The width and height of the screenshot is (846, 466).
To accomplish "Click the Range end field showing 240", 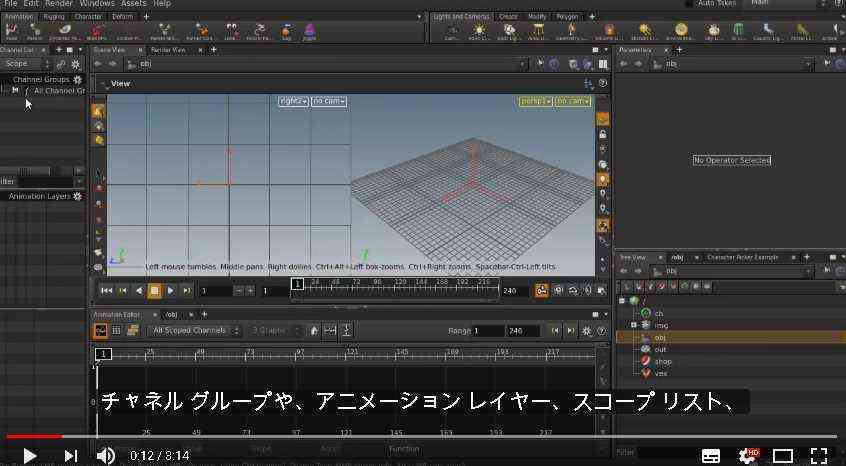I will (522, 331).
